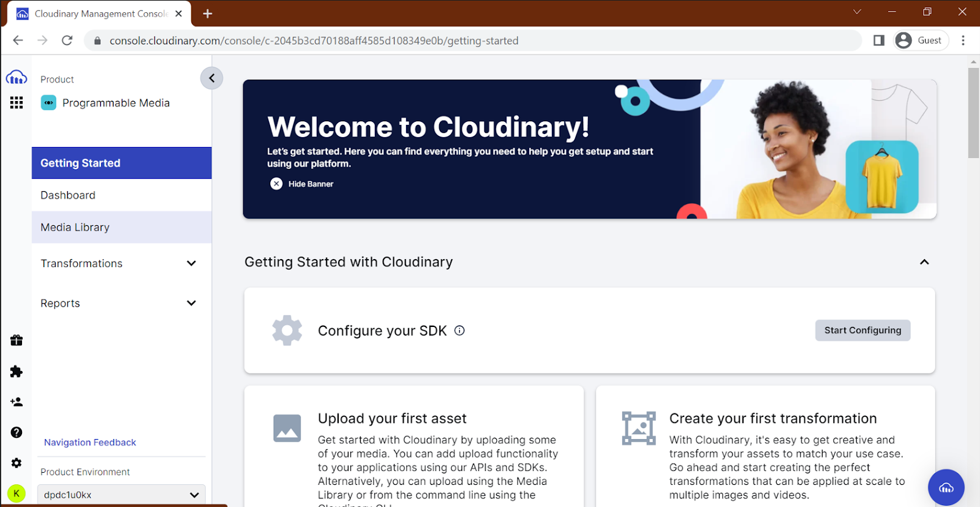Click the Upload your first asset heading

[x=392, y=419]
